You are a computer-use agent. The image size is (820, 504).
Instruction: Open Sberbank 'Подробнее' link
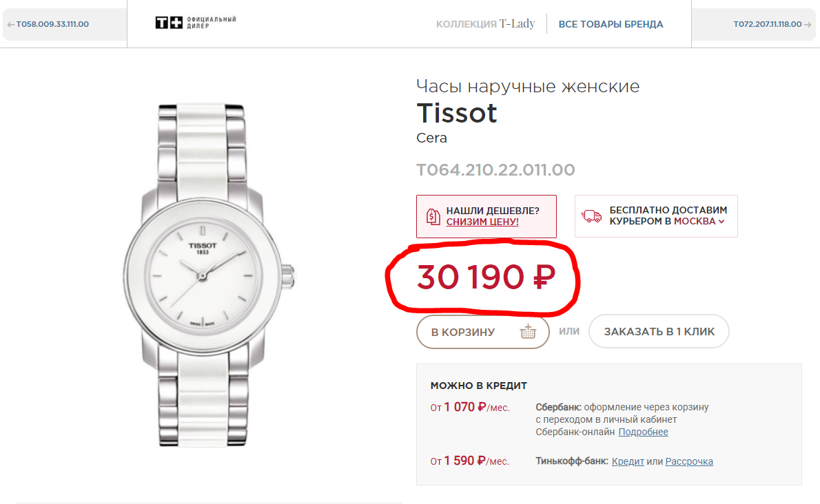point(643,432)
